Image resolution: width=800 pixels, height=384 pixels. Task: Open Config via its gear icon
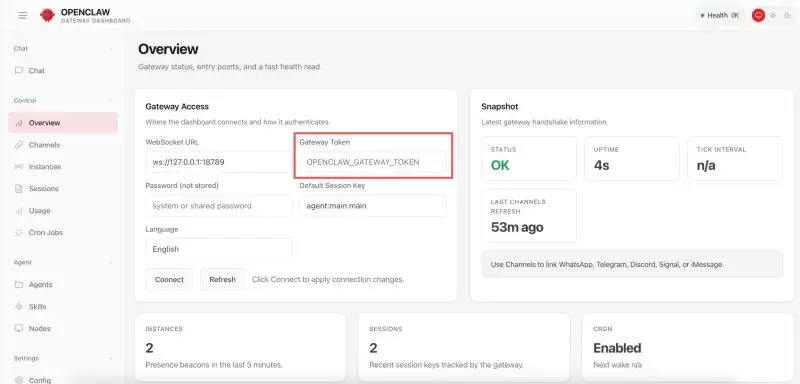pos(19,380)
